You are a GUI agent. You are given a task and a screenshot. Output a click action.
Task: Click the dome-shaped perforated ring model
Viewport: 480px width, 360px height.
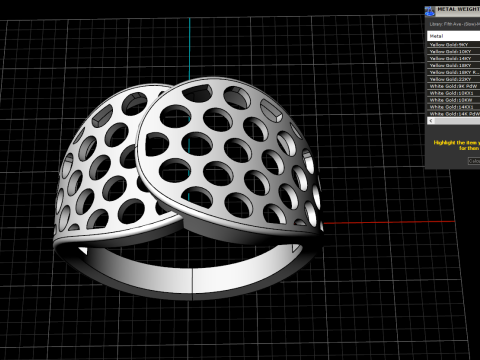(188, 188)
